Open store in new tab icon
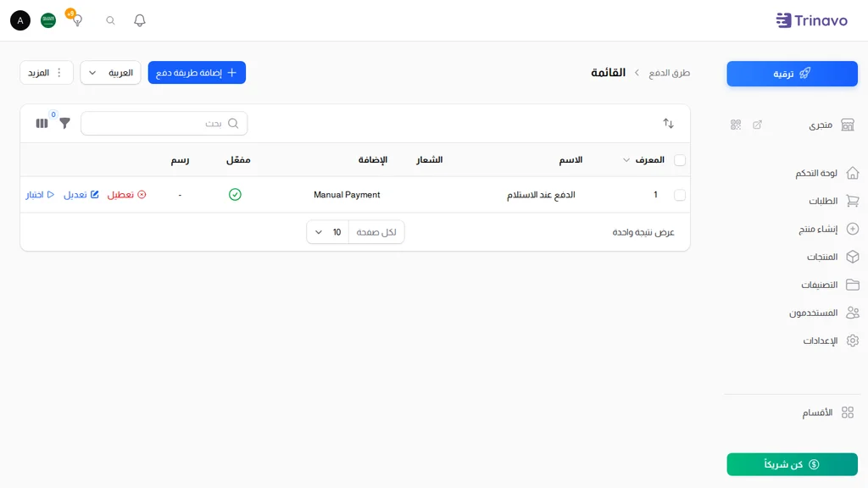 (757, 125)
